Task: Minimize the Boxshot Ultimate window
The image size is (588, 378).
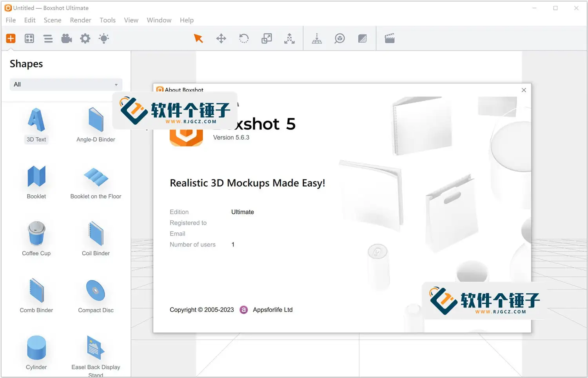Action: pyautogui.click(x=535, y=8)
